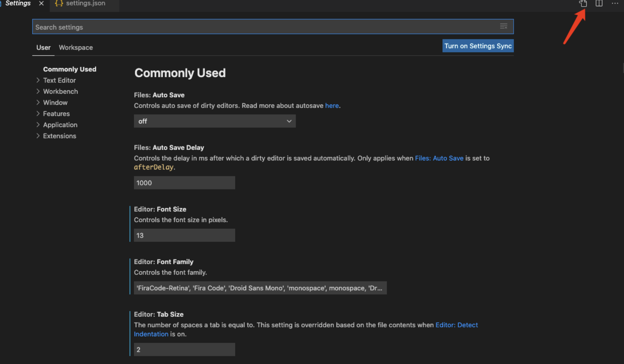The image size is (624, 364).
Task: Click the 'Controls the font family.' description
Action: [170, 272]
